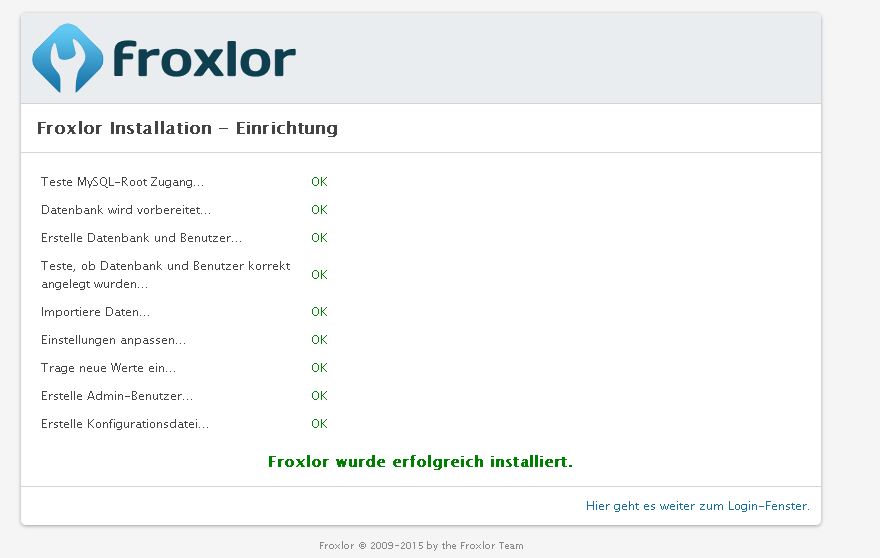Click the text "Erstelle Datenbank und Benutzer..."
The image size is (880, 558).
pos(141,238)
